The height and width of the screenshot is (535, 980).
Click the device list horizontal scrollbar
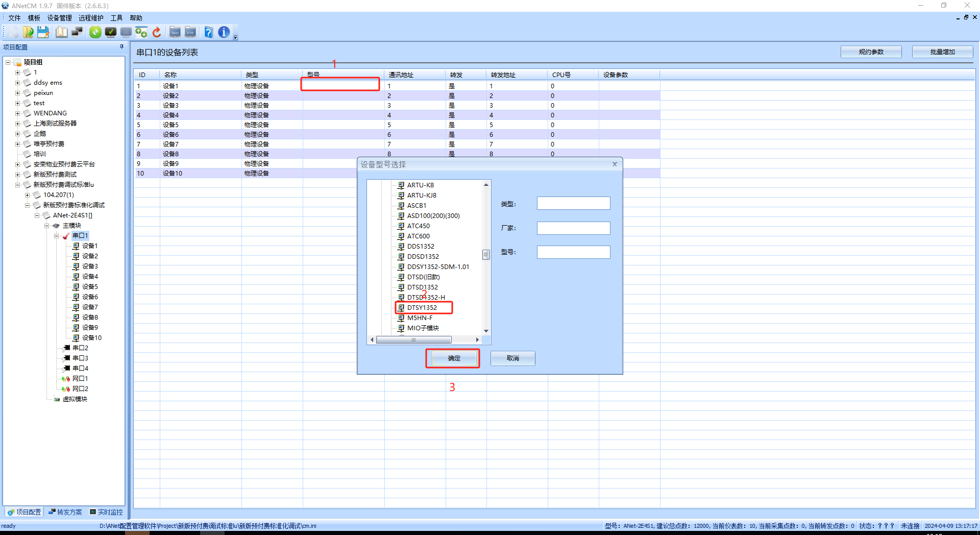[x=413, y=340]
